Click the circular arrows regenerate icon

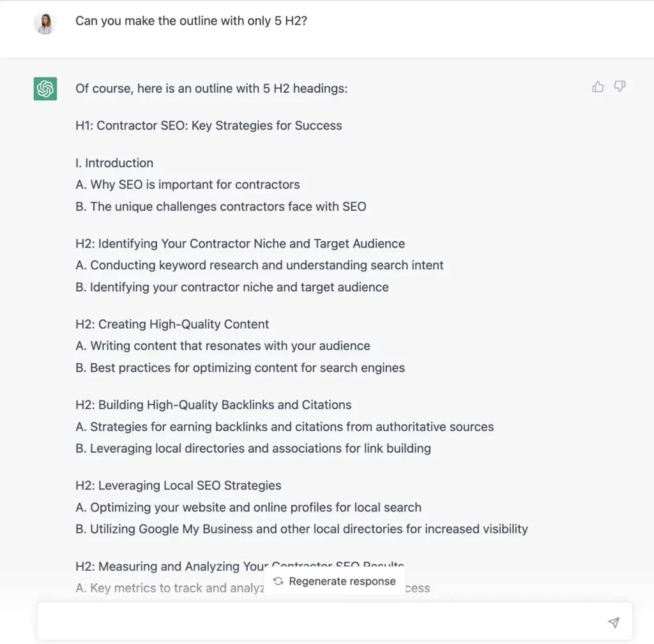pos(278,581)
